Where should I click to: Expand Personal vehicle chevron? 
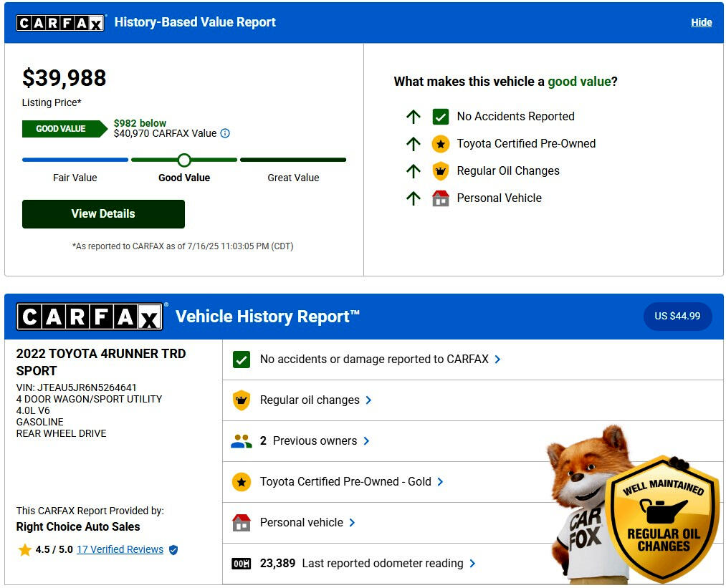pos(352,523)
